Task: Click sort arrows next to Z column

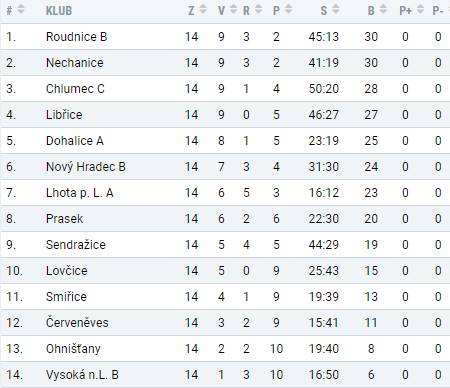Action: 203,10
